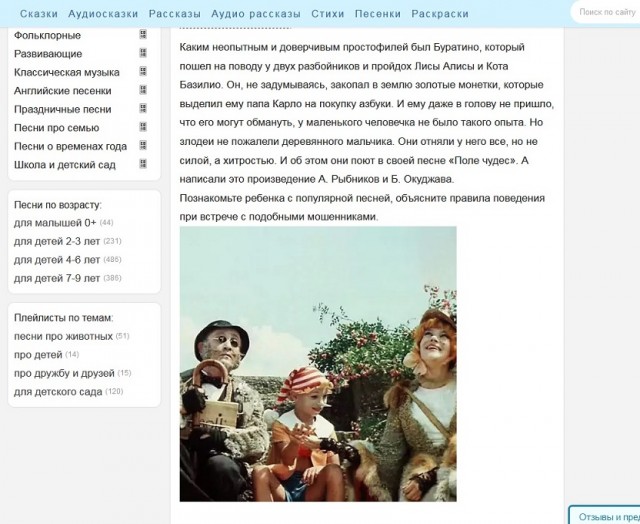Image resolution: width=640 pixels, height=524 pixels.
Task: Open playlist про дружбу и друзей
Action: pyautogui.click(x=64, y=373)
